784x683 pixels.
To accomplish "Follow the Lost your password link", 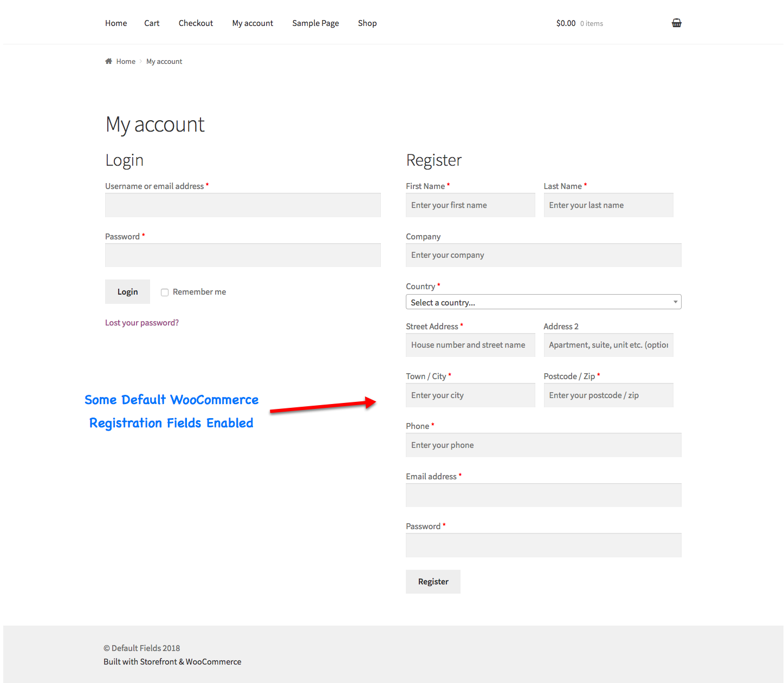I will 142,323.
